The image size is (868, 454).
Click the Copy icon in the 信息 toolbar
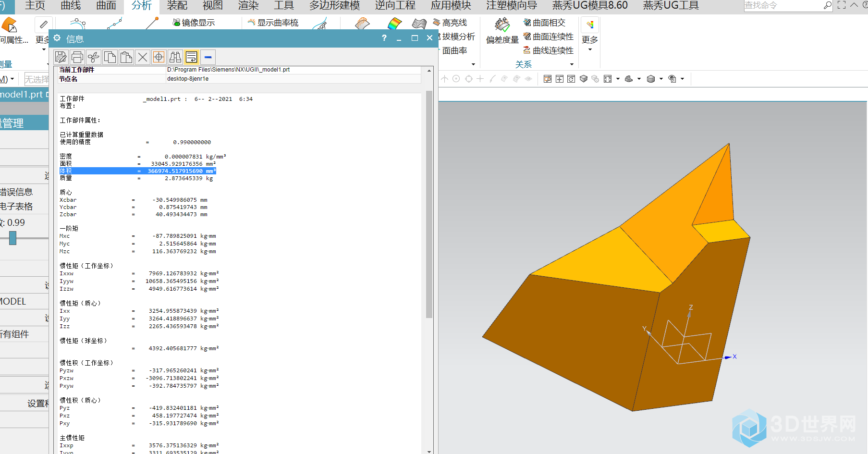(110, 58)
